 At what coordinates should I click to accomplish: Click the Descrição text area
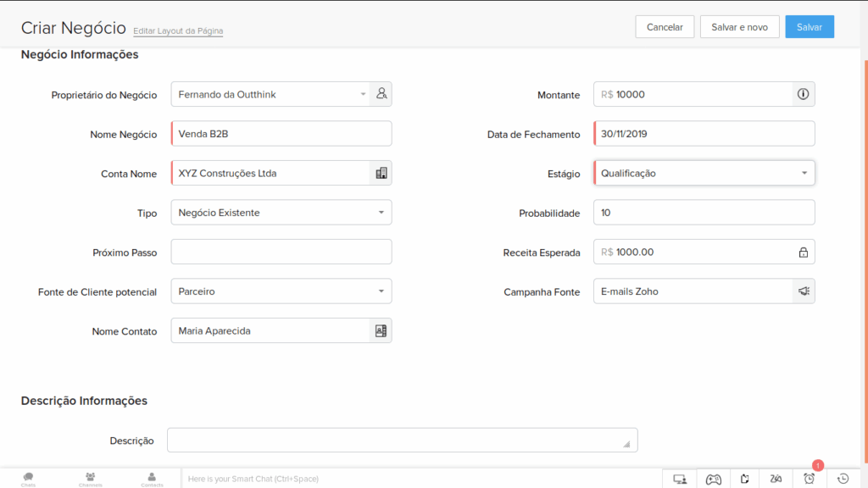pyautogui.click(x=403, y=441)
